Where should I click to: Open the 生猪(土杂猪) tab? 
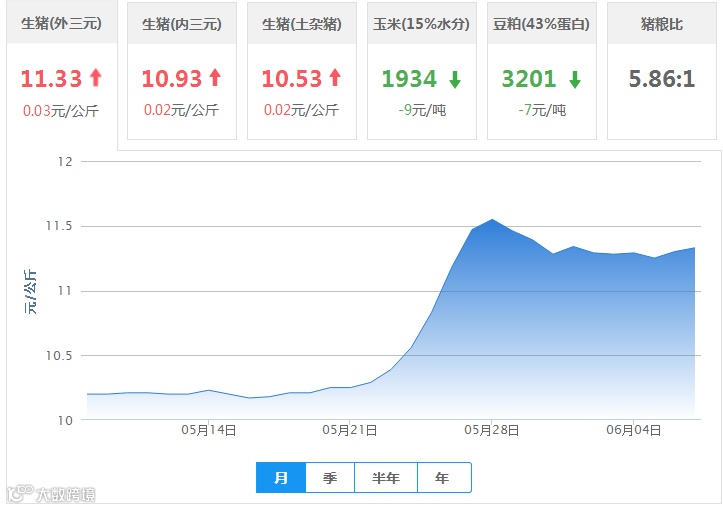pos(302,71)
